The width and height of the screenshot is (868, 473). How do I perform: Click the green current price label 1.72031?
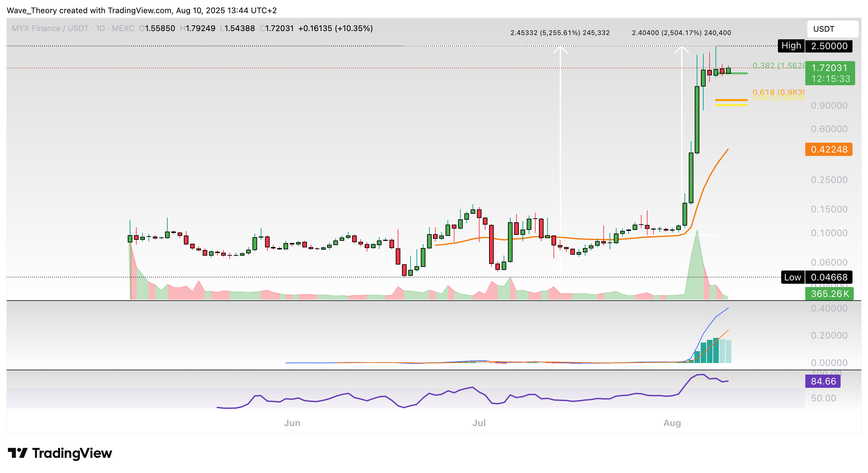pos(829,68)
